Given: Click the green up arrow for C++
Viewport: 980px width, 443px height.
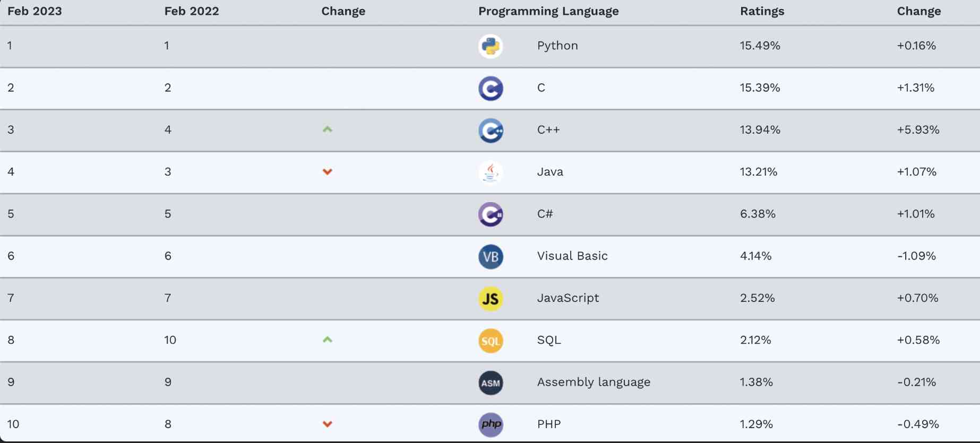Looking at the screenshot, I should pos(328,129).
